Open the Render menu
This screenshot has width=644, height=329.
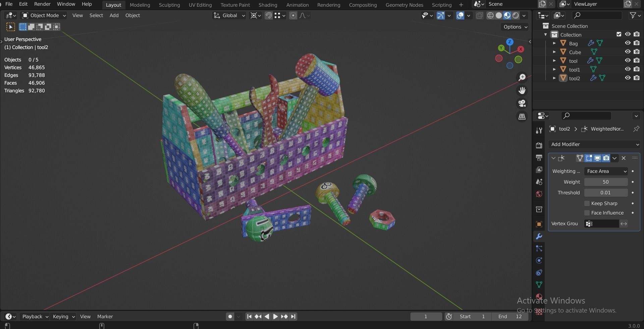coord(42,4)
